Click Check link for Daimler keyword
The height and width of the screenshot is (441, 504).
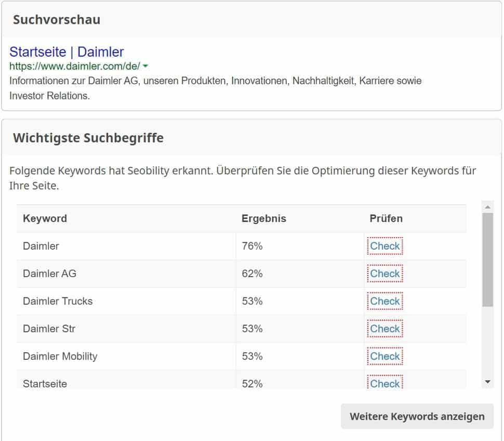coord(384,246)
